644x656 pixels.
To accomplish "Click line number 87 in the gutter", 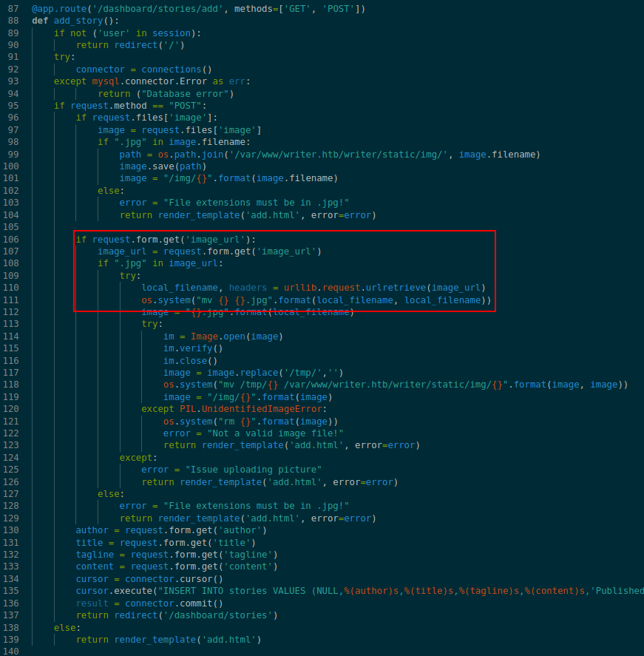I will click(x=13, y=9).
